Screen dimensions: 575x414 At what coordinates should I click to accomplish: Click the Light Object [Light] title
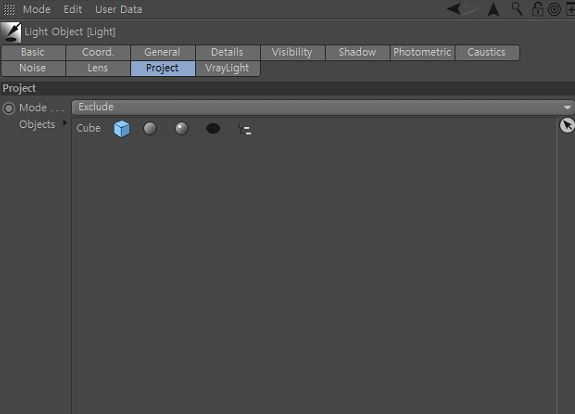(x=70, y=32)
